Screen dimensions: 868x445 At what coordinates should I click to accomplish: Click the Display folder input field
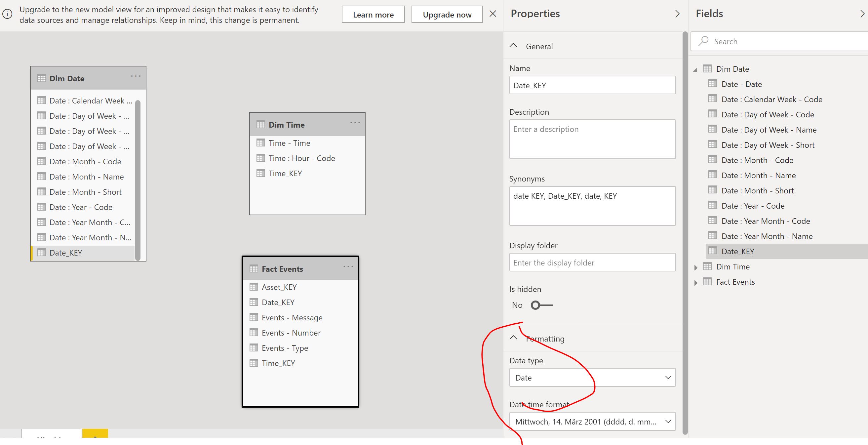coord(592,262)
